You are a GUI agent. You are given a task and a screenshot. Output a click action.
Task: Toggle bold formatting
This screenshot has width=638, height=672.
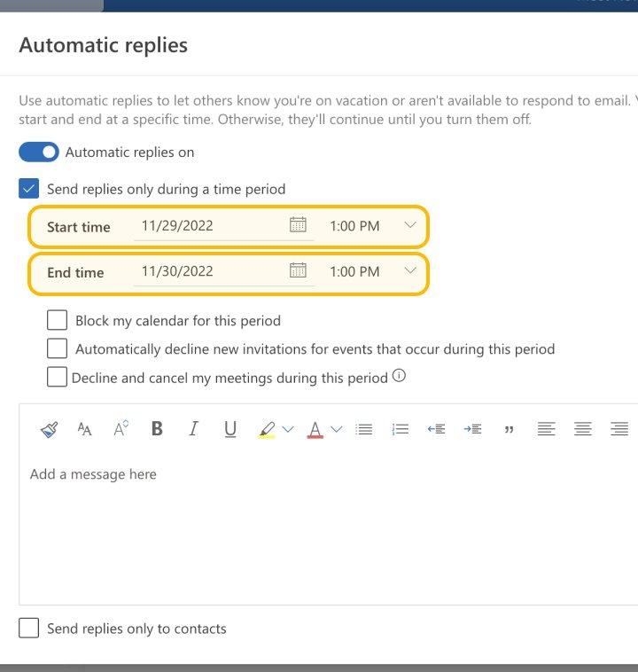point(157,428)
